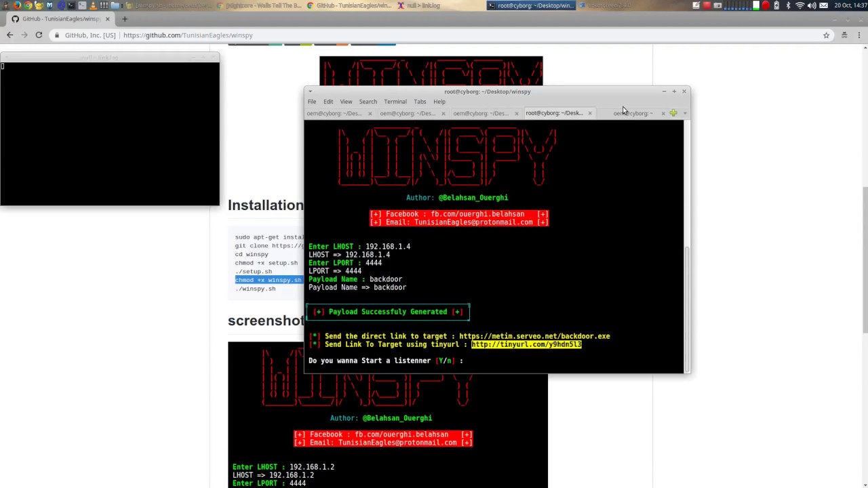Click the Payload Successfully Generated message
This screenshot has width=868, height=488.
[389, 312]
